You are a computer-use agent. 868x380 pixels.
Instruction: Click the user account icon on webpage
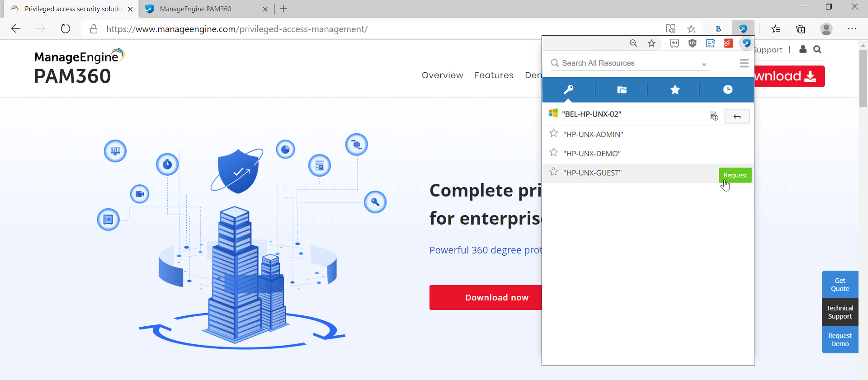[x=803, y=49]
